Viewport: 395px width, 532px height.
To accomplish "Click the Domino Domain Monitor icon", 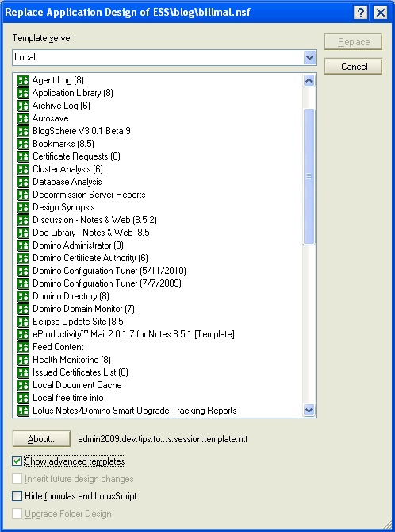I will (23, 309).
